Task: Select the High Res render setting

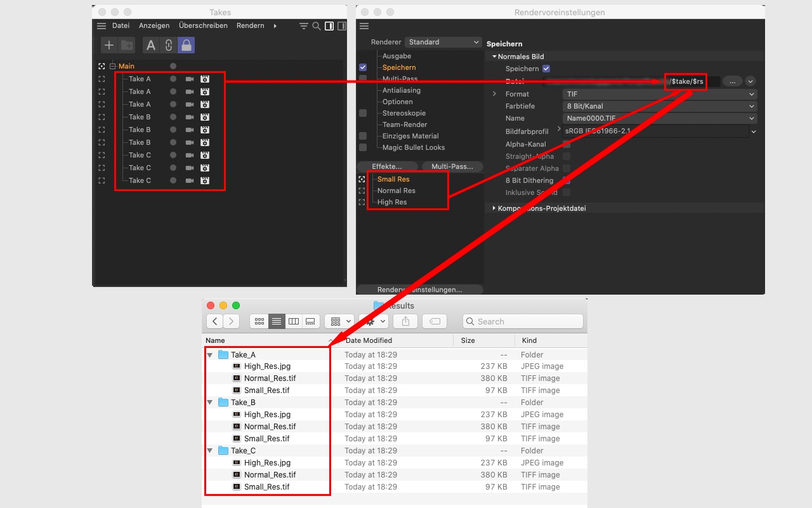Action: coord(392,202)
